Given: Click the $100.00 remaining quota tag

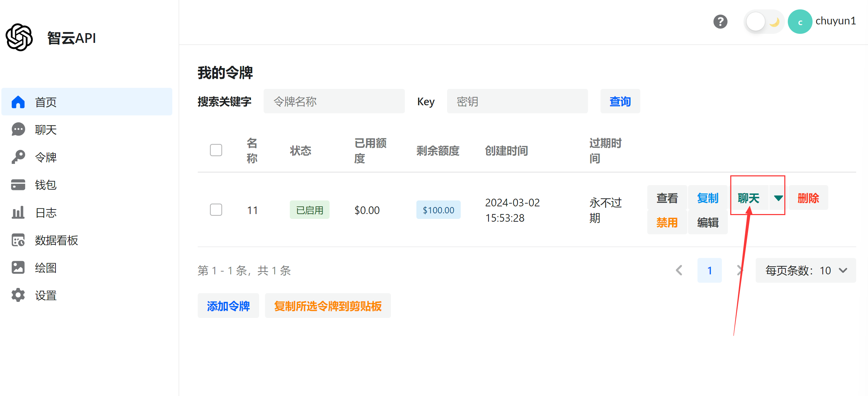Looking at the screenshot, I should (438, 210).
